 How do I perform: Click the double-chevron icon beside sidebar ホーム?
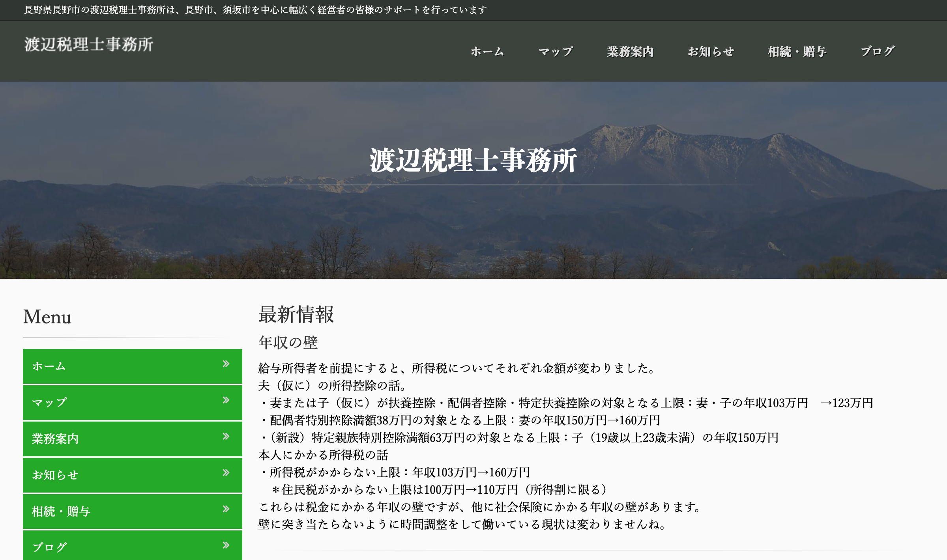click(226, 364)
